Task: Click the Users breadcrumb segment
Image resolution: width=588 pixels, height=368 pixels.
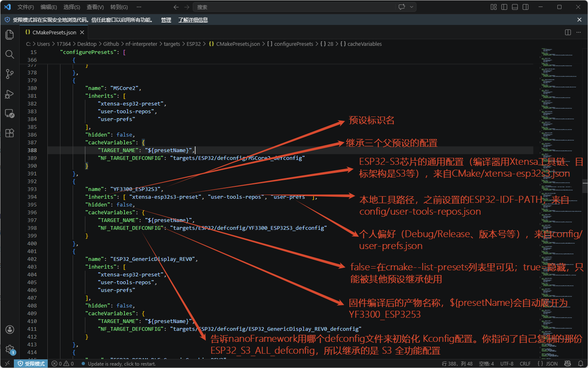Action: coord(43,44)
